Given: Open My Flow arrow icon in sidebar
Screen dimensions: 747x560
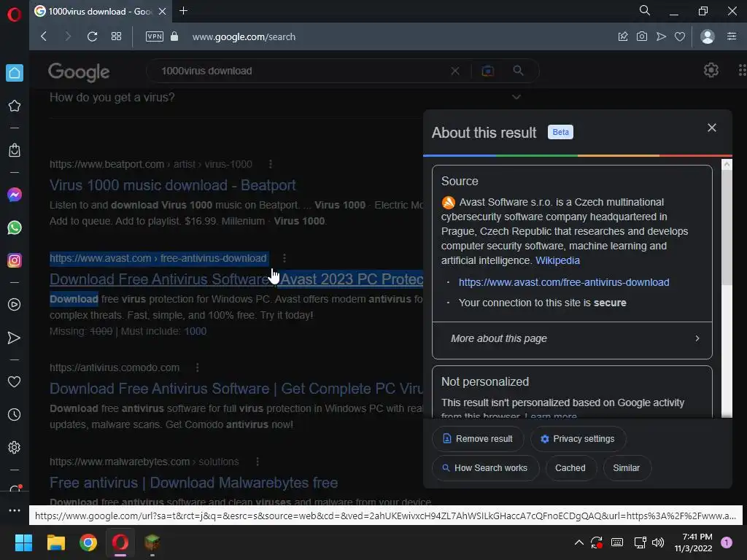Looking at the screenshot, I should tap(15, 338).
